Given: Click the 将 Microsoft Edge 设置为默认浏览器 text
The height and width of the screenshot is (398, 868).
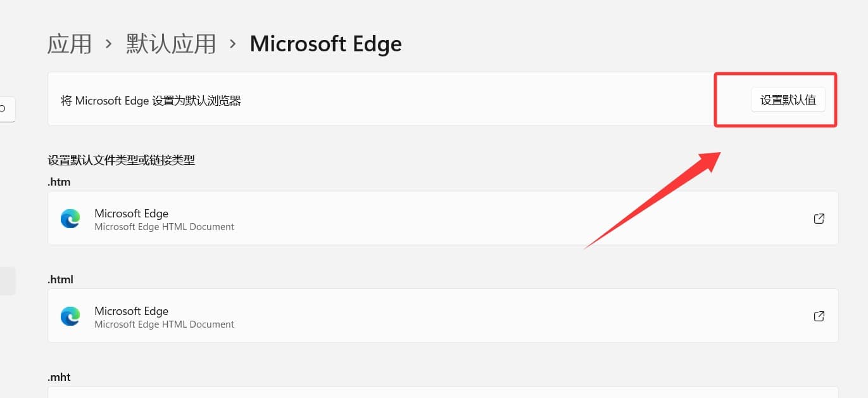Looking at the screenshot, I should (151, 100).
